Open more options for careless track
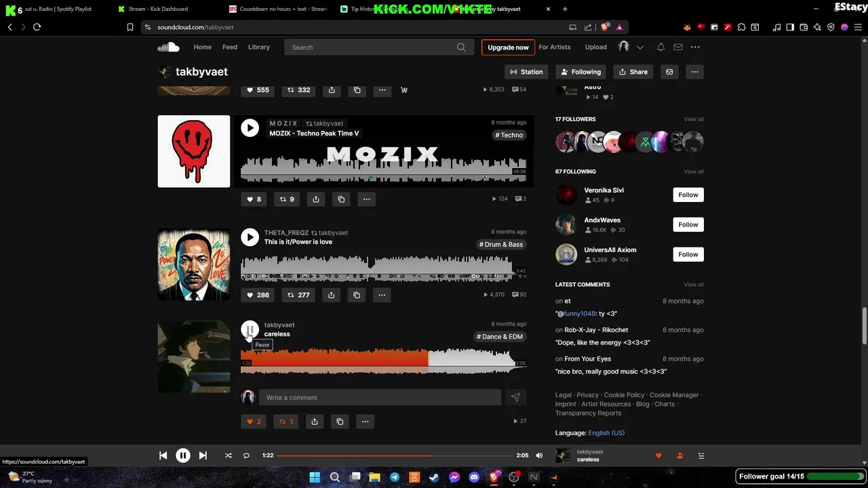The width and height of the screenshot is (868, 488). coord(365,422)
